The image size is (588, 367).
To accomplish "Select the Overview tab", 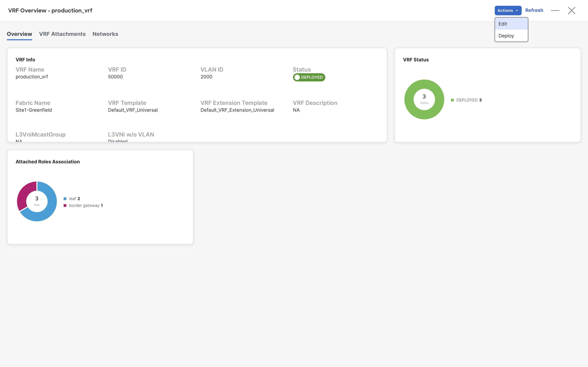I will click(x=19, y=34).
